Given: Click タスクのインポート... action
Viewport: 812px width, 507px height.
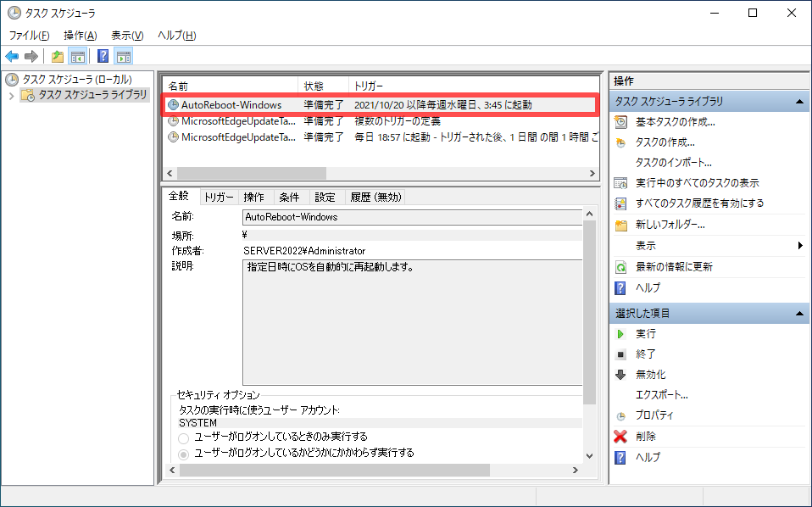Looking at the screenshot, I should (x=673, y=163).
